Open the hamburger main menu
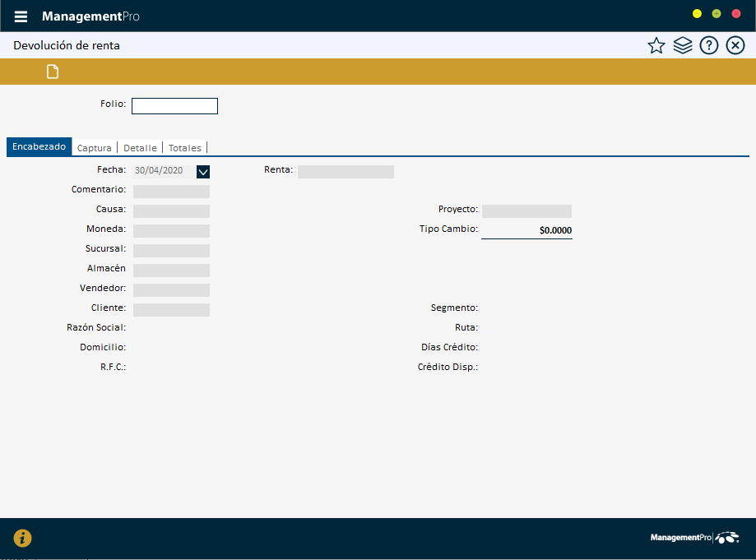 pyautogui.click(x=21, y=16)
